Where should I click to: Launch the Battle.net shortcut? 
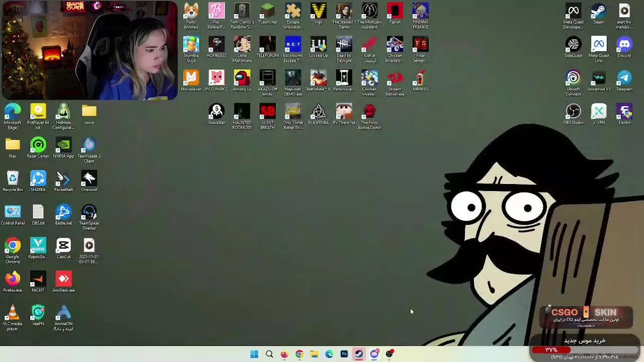tap(63, 215)
